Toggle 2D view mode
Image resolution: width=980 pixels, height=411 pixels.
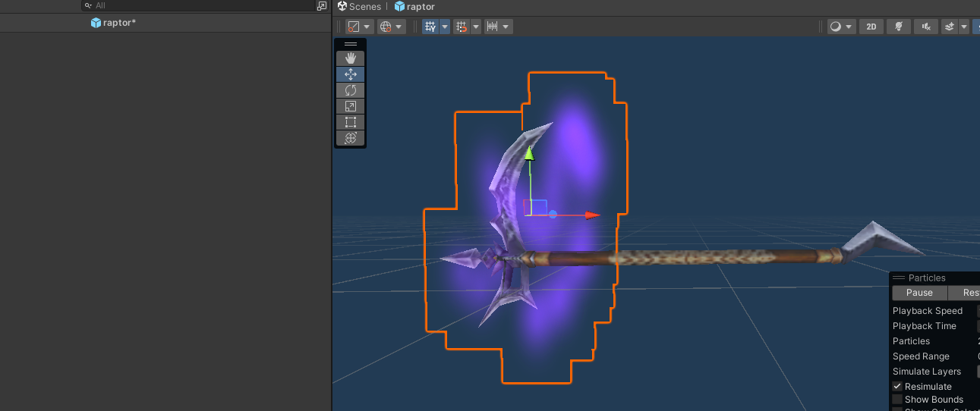(x=871, y=27)
